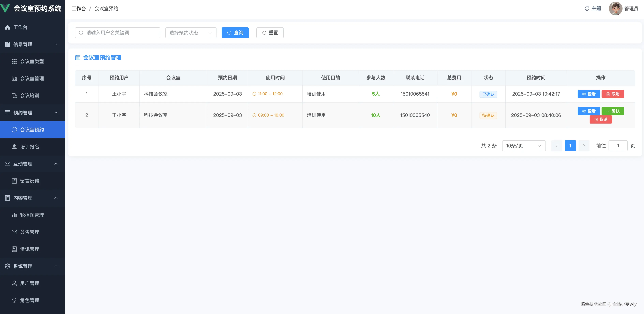Screen dimensions: 644x314
Task: Select the 工作台 home icon in sidebar
Action: [x=7, y=27]
